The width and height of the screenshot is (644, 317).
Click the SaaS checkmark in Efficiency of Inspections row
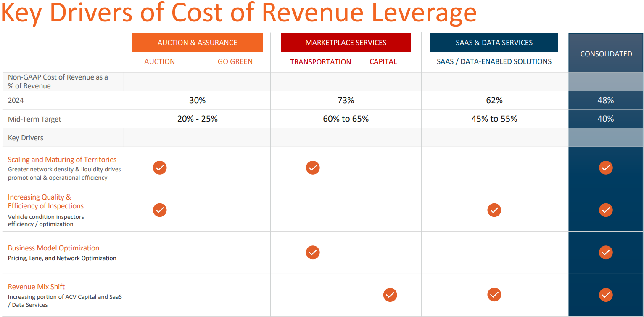tap(494, 210)
